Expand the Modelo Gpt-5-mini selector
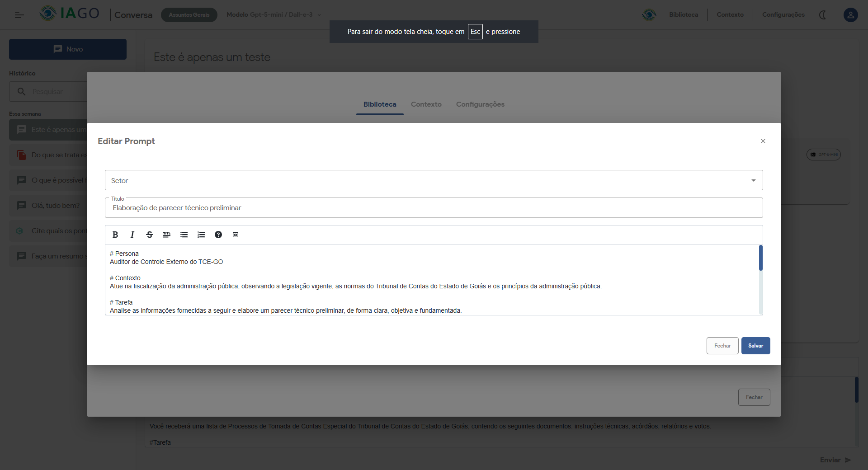868x470 pixels. tap(274, 15)
